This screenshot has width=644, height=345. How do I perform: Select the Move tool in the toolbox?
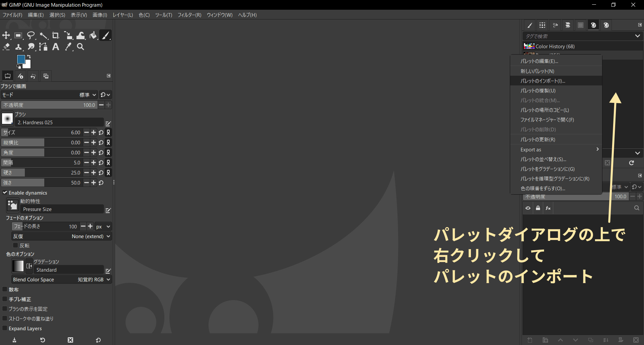click(6, 36)
